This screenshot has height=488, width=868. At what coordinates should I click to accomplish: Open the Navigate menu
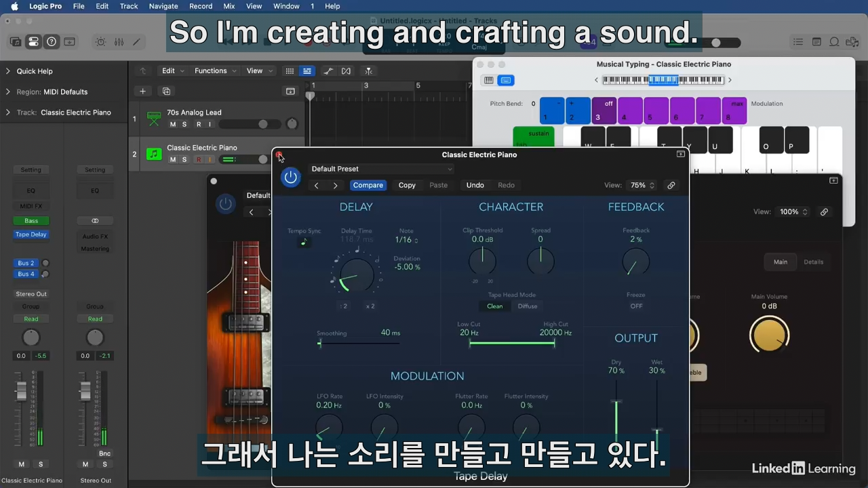coord(163,6)
